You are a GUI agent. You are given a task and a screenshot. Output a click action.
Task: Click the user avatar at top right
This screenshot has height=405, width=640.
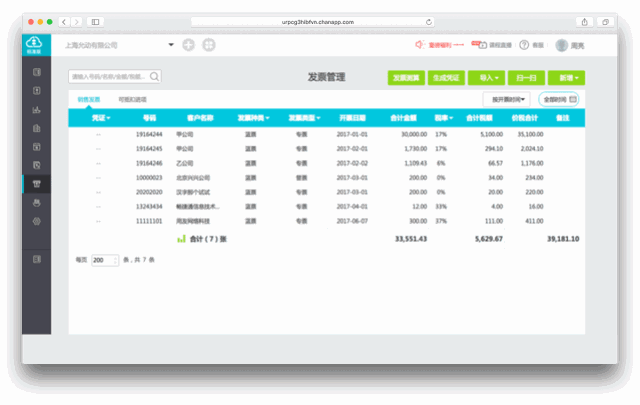[562, 45]
